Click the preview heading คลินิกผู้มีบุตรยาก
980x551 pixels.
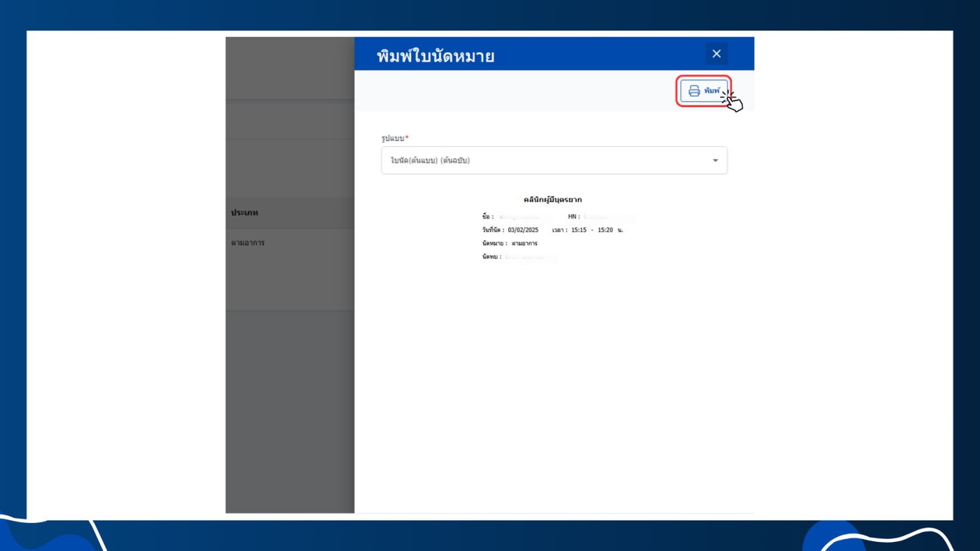tap(553, 200)
